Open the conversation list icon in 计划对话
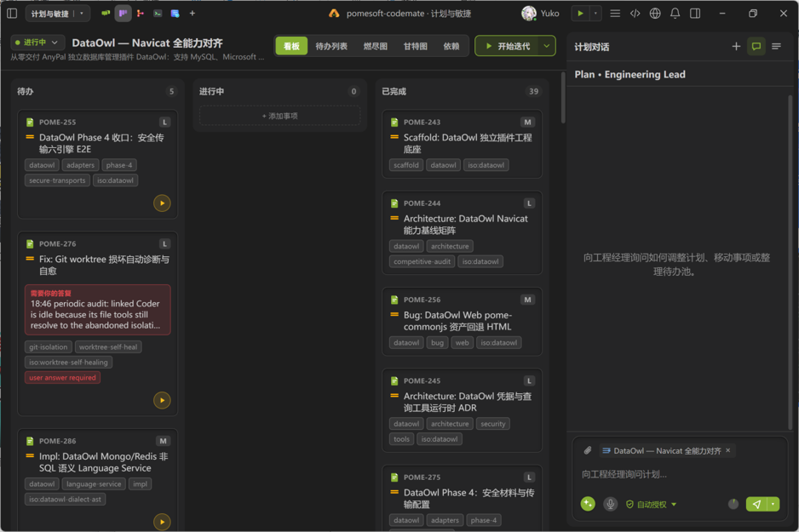Viewport: 799px width, 532px height. tap(777, 46)
